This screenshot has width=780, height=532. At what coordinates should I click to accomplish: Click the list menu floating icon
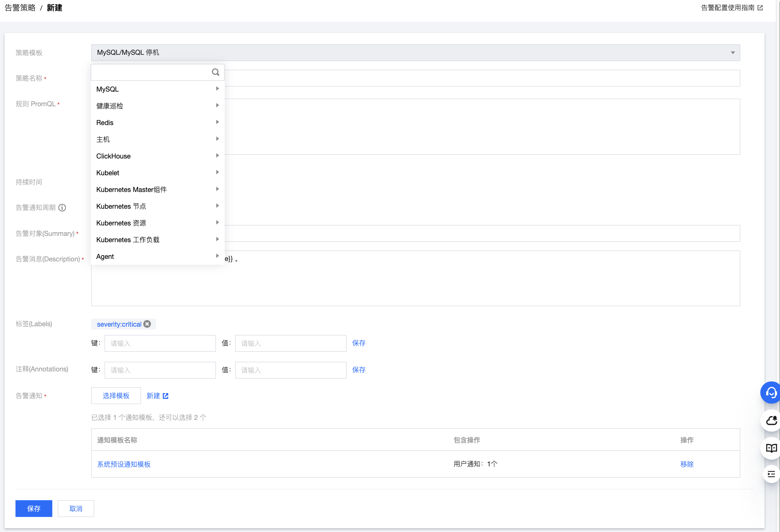pos(771,474)
